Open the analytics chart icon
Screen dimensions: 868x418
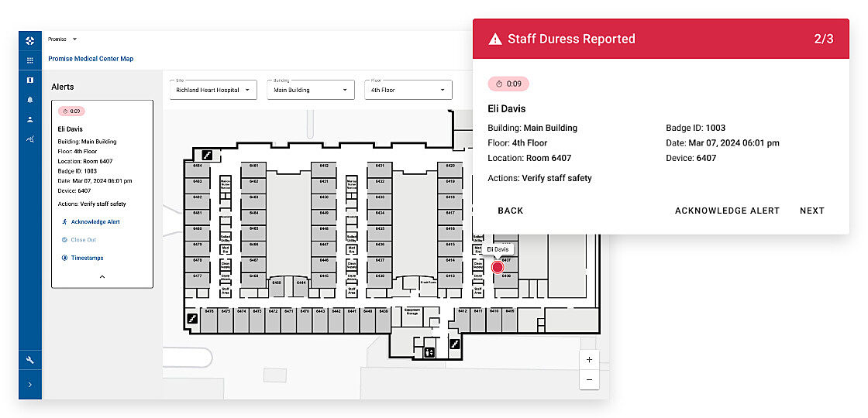coord(30,139)
